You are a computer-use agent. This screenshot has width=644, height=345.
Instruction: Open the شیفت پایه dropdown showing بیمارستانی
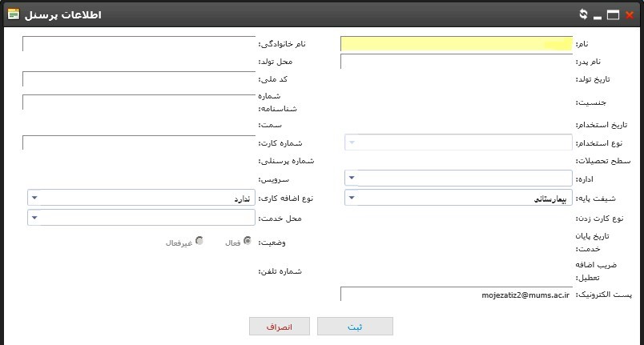[x=457, y=197]
